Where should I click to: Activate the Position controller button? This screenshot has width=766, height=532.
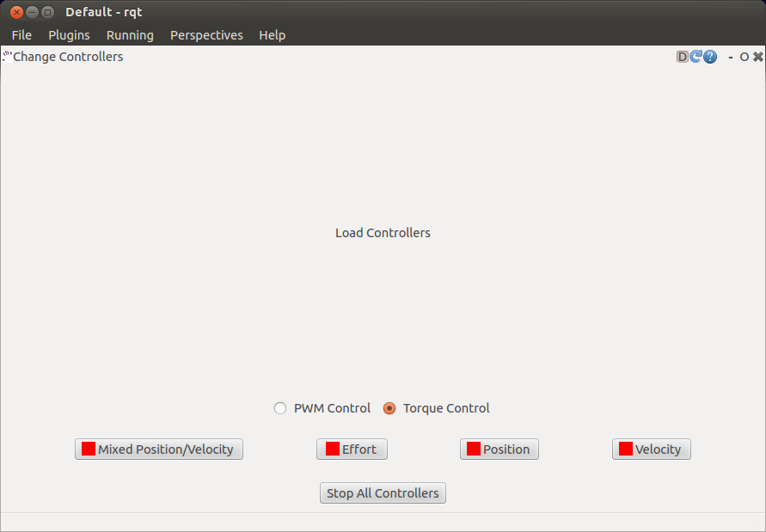pyautogui.click(x=499, y=449)
